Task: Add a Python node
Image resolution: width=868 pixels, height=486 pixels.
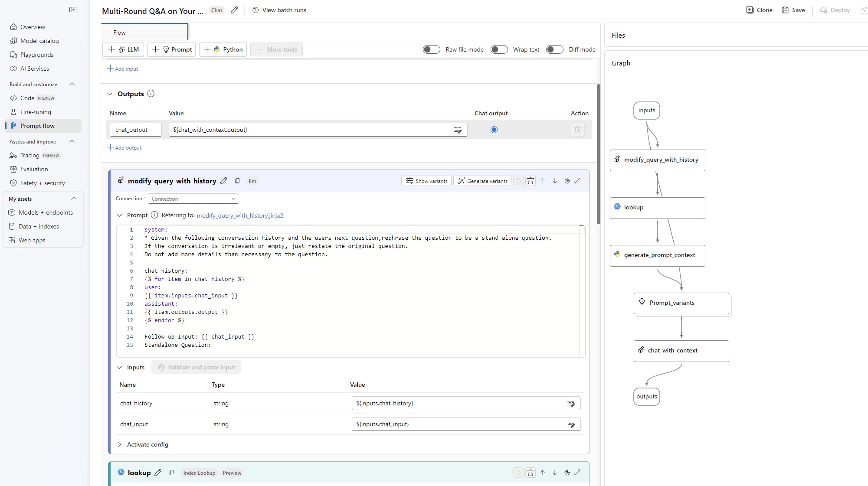Action: [x=223, y=49]
